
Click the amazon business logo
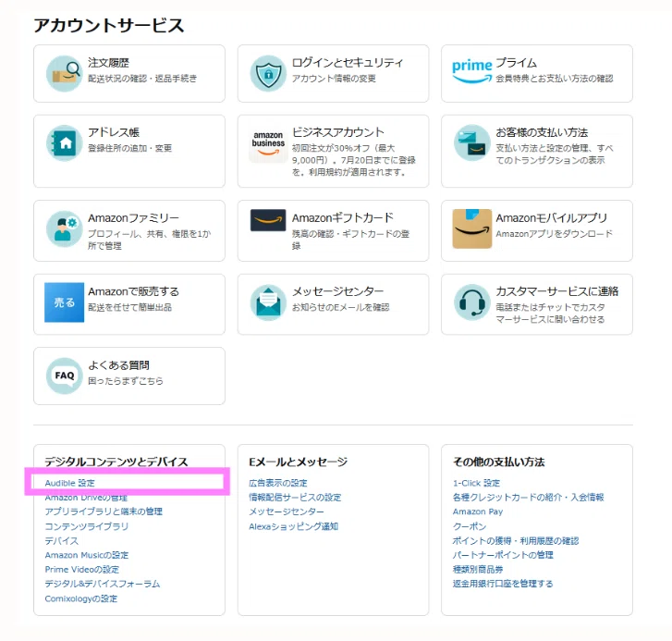[x=268, y=144]
